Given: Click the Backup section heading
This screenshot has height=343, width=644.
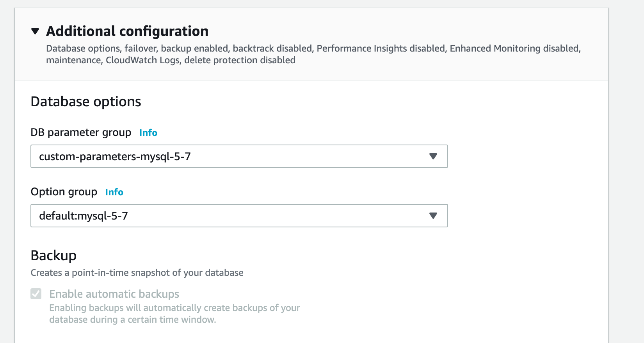Looking at the screenshot, I should (x=53, y=255).
